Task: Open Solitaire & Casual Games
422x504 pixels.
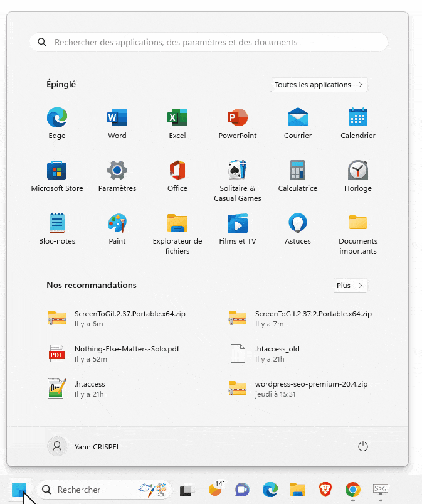Action: pos(237,181)
